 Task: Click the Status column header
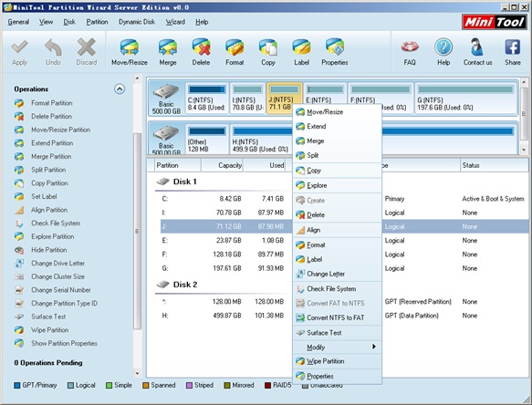click(x=494, y=165)
